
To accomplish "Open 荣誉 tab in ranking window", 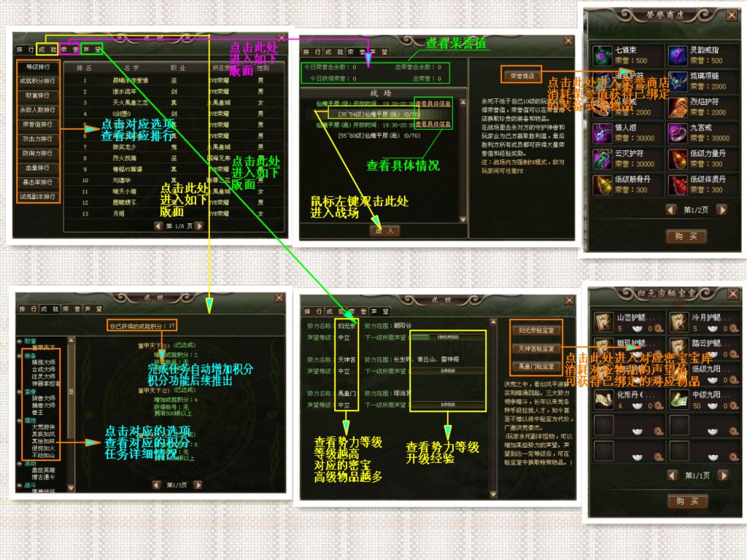I will point(69,50).
